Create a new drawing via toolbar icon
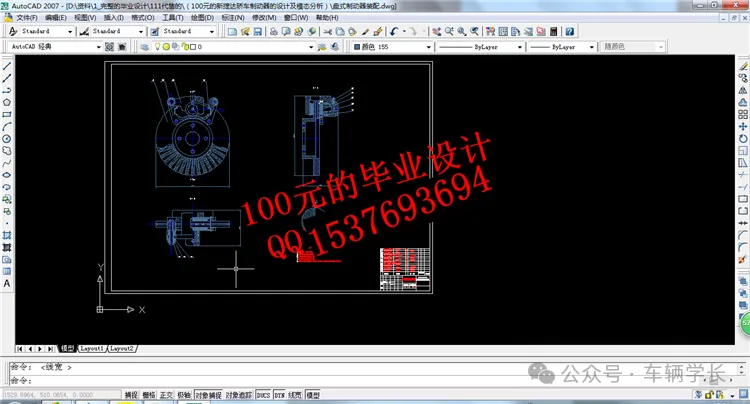 coord(232,32)
